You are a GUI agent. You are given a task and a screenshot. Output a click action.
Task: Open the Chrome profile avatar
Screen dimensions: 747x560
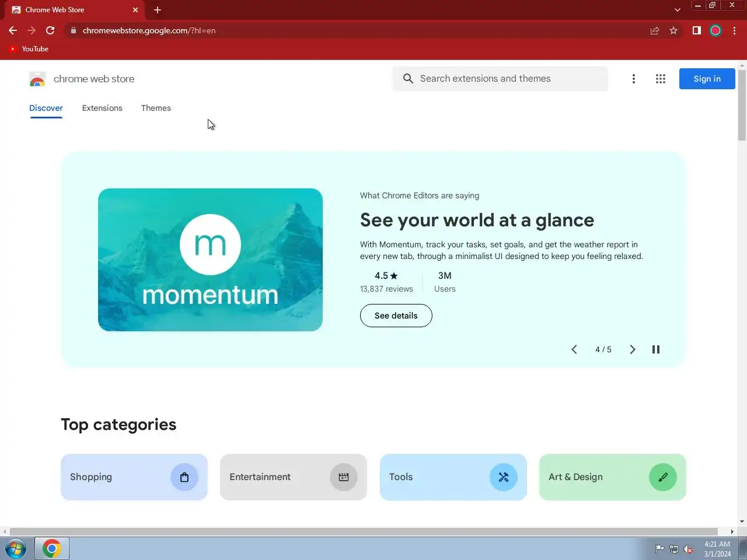(x=715, y=30)
